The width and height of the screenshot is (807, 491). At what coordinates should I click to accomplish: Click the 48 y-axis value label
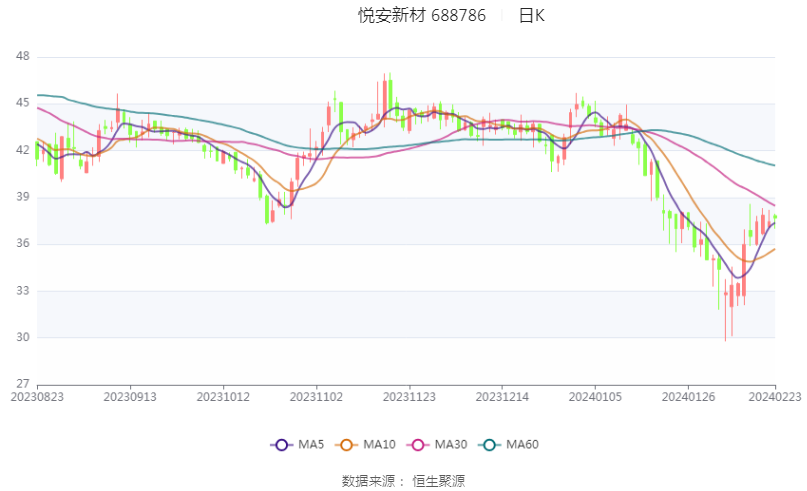tap(23, 56)
